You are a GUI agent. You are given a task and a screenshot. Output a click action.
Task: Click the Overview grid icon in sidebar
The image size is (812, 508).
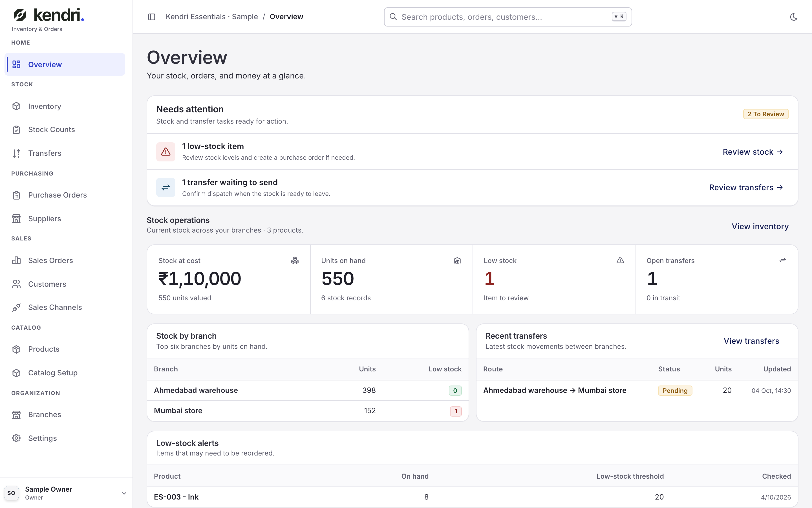click(x=16, y=64)
